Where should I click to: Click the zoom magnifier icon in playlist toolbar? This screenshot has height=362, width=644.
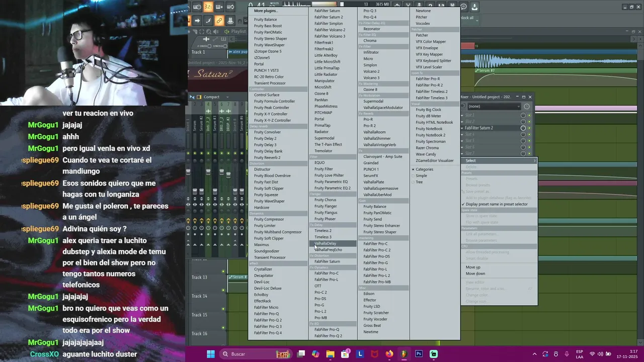click(208, 31)
